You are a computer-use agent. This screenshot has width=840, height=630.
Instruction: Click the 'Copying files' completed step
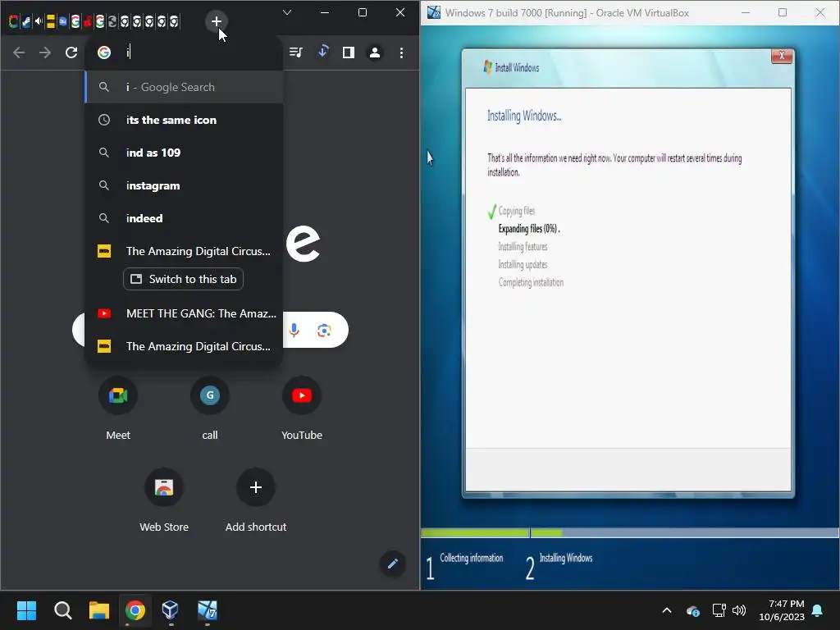click(x=517, y=211)
